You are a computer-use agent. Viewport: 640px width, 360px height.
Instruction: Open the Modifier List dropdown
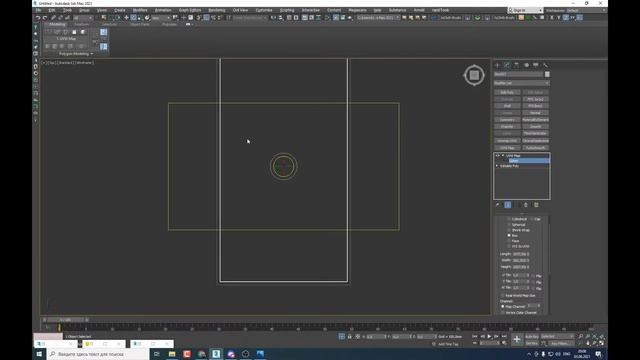pyautogui.click(x=521, y=83)
